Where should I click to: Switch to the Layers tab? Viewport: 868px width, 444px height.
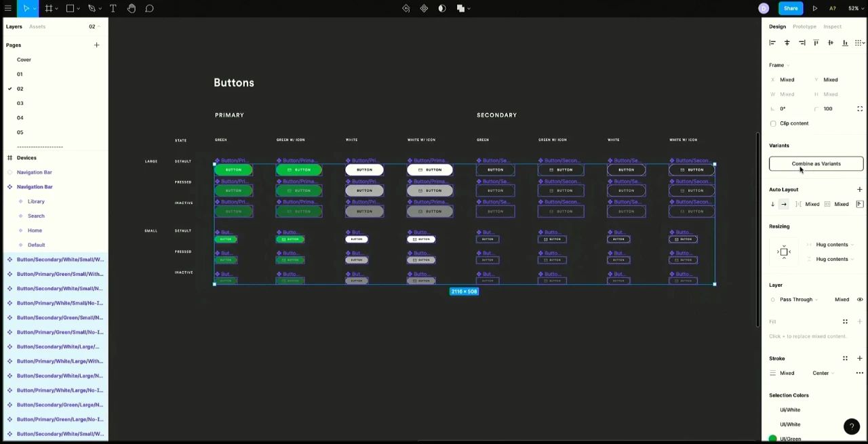(x=14, y=26)
